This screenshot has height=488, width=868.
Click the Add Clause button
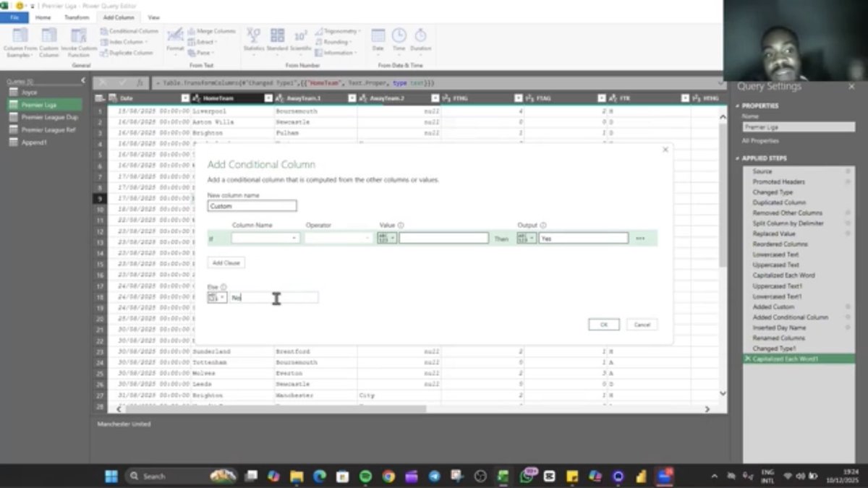coord(227,262)
